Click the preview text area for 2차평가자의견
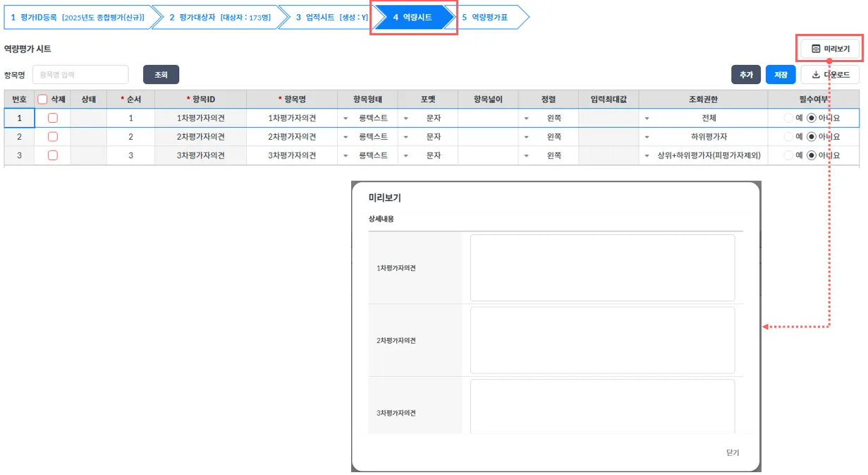This screenshot has width=868, height=475. click(602, 340)
